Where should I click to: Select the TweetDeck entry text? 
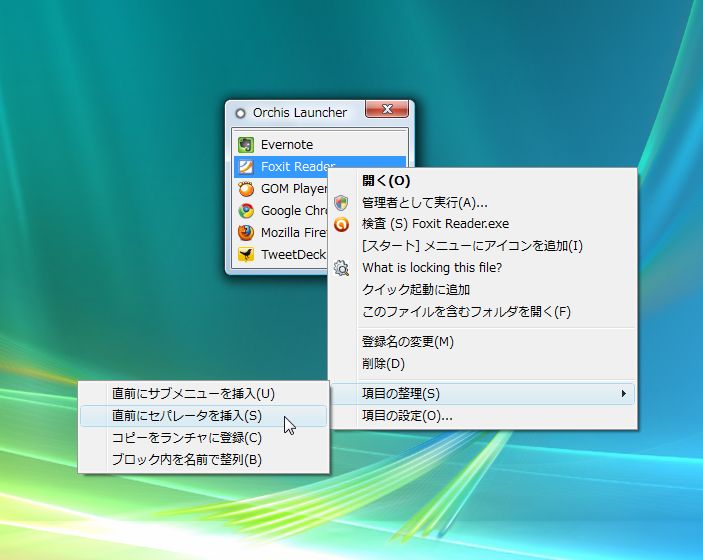point(293,255)
